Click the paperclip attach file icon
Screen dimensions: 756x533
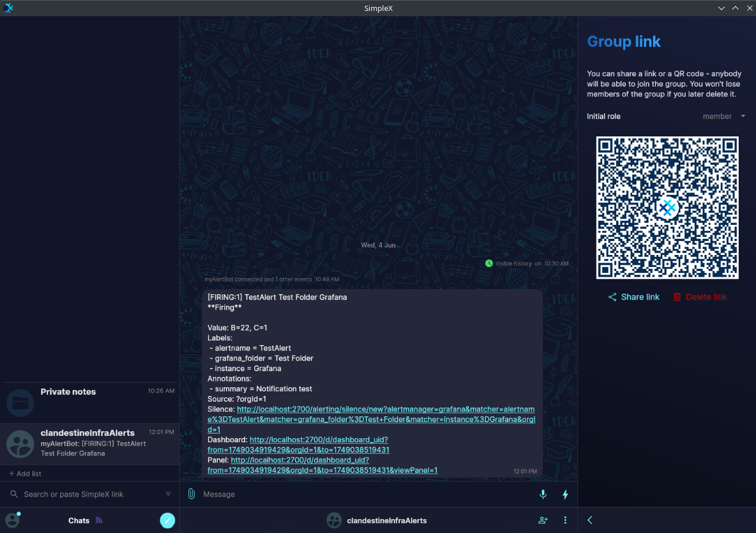click(x=191, y=494)
